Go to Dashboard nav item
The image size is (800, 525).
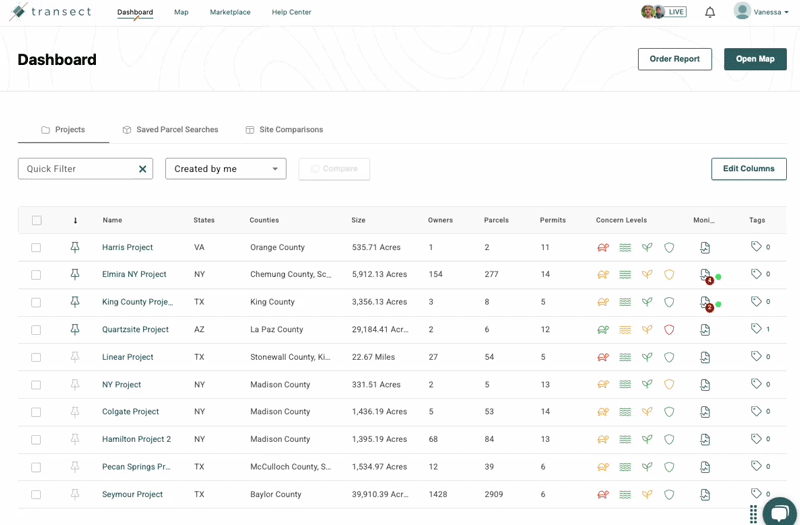(x=135, y=12)
